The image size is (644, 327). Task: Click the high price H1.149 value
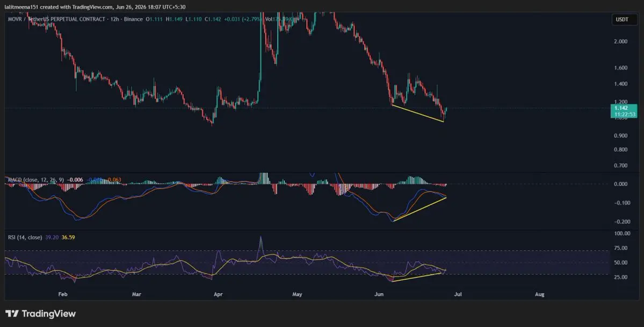pyautogui.click(x=174, y=19)
